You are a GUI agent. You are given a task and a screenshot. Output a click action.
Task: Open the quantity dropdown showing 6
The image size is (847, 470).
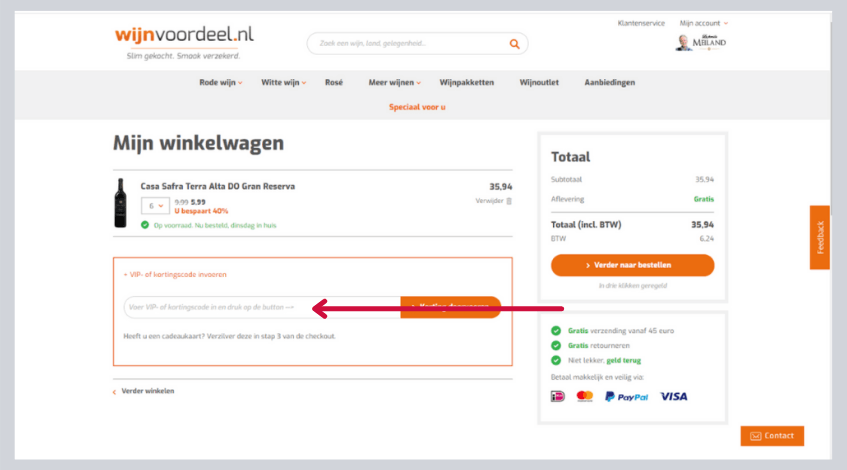(x=155, y=206)
